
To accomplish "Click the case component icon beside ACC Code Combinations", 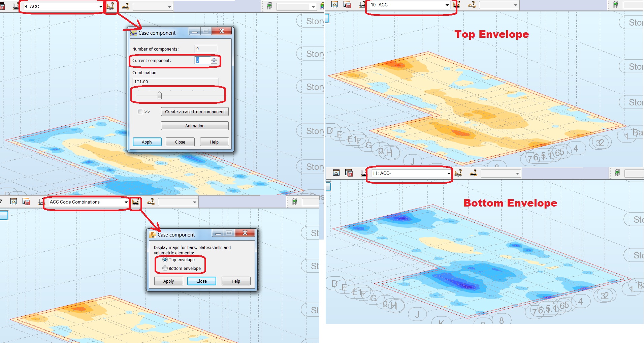I will pyautogui.click(x=136, y=202).
